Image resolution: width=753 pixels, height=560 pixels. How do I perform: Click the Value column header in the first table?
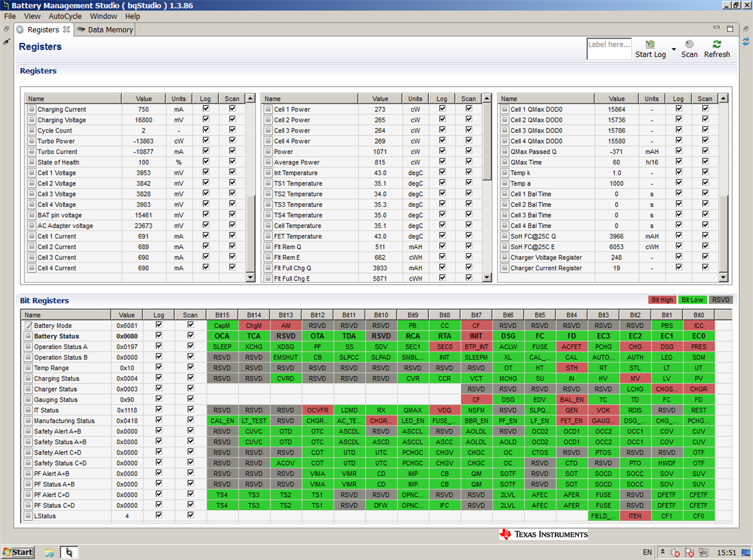143,99
